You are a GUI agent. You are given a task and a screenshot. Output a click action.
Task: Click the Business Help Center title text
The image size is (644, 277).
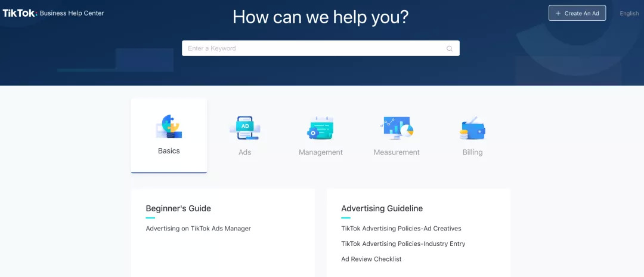pyautogui.click(x=72, y=13)
